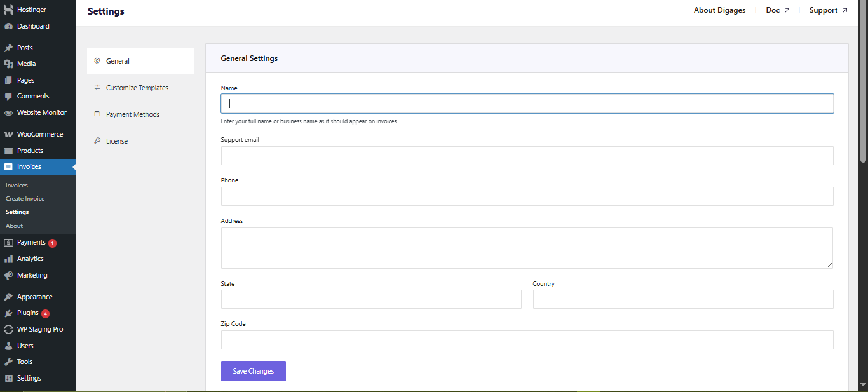Image resolution: width=868 pixels, height=392 pixels.
Task: Click the Analytics bar chart icon
Action: (x=9, y=259)
